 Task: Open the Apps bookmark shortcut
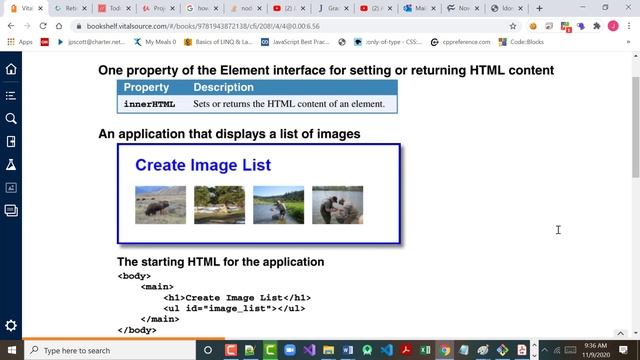pos(20,42)
